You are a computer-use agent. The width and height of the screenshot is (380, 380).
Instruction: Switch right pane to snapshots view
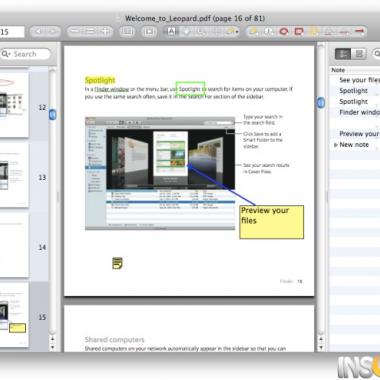tap(359, 54)
